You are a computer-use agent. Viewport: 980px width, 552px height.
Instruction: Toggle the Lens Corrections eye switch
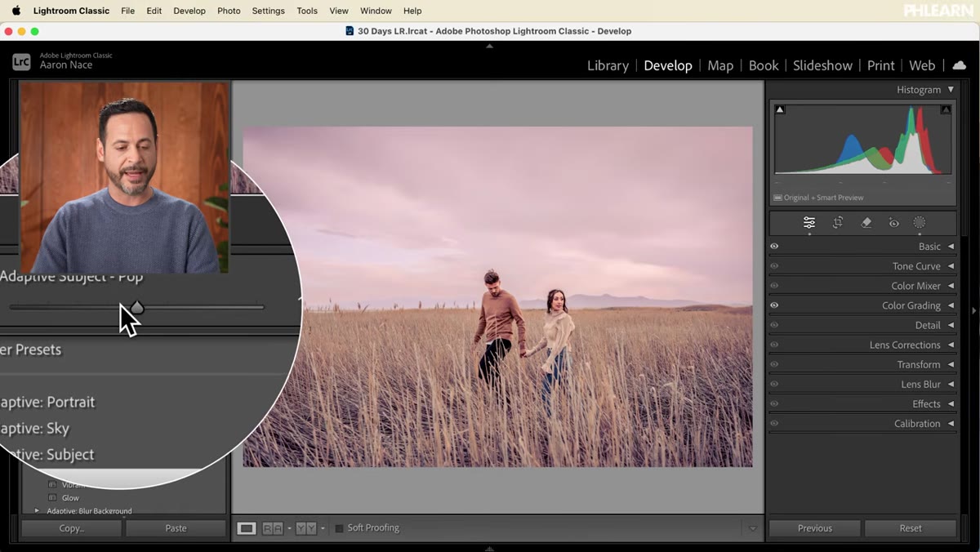(x=774, y=345)
